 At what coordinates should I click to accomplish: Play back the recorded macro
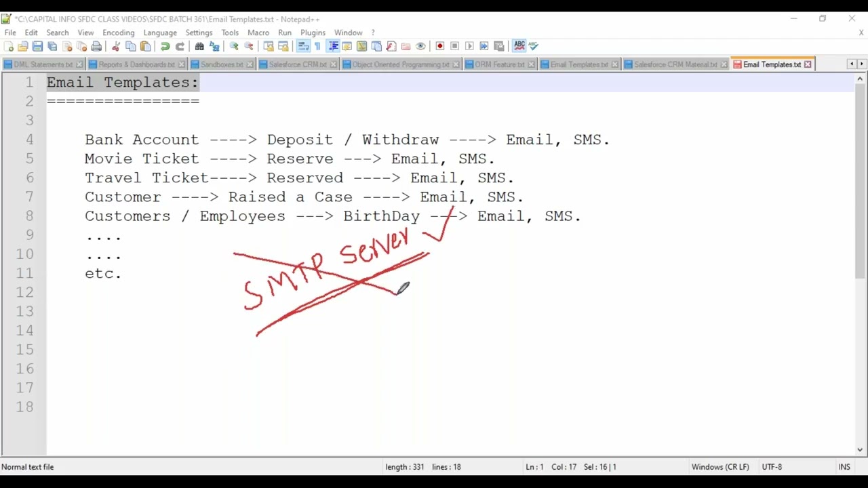[469, 46]
